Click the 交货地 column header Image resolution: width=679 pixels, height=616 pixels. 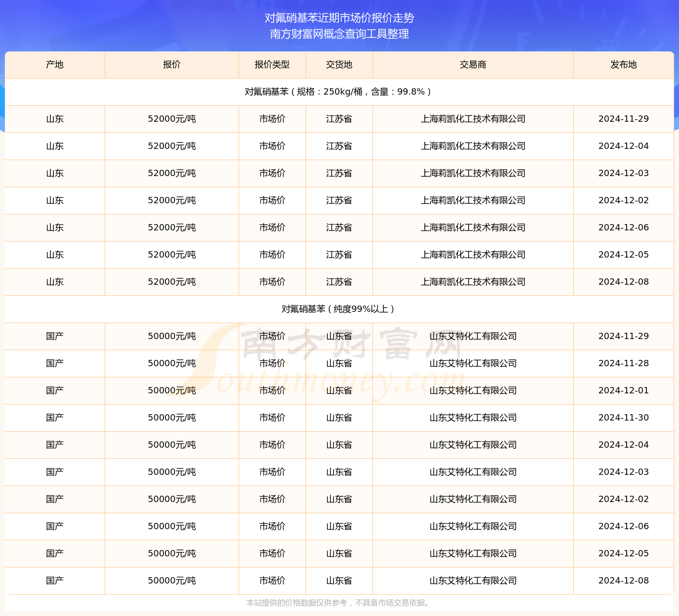[x=339, y=65]
